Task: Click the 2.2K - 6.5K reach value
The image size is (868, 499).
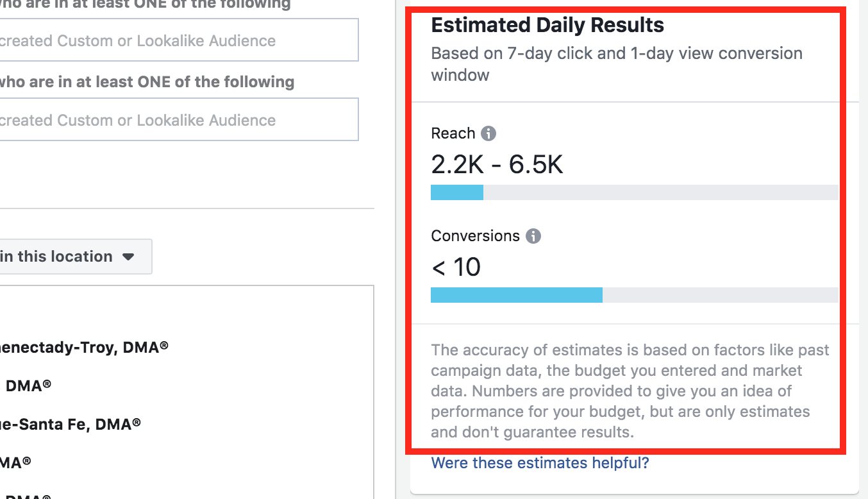Action: 497,165
